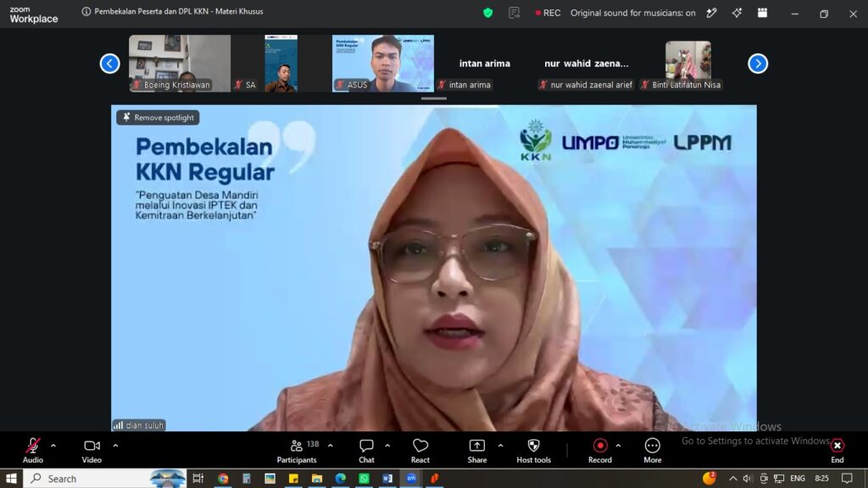Image resolution: width=868 pixels, height=488 pixels.
Task: Open Task View in the taskbar
Action: click(x=198, y=479)
